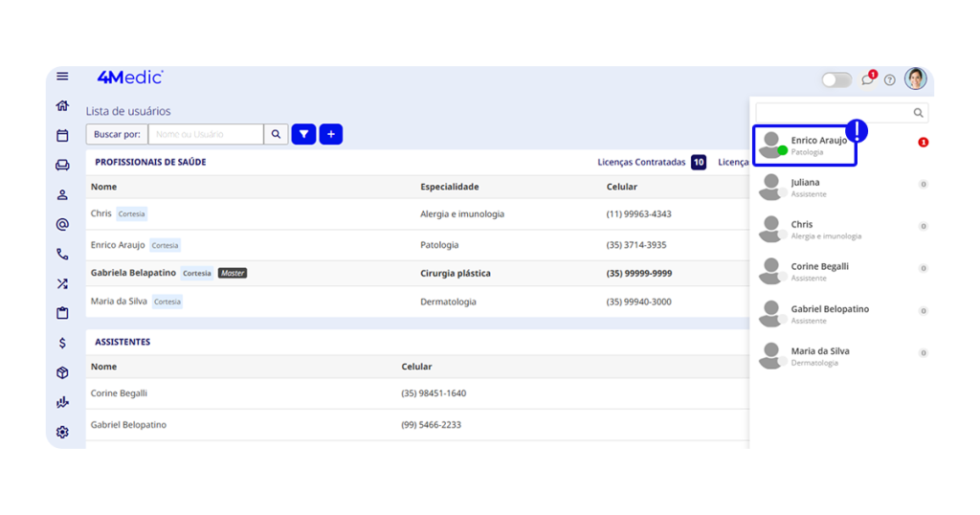Click the email at-sign sidebar icon

pyautogui.click(x=62, y=225)
